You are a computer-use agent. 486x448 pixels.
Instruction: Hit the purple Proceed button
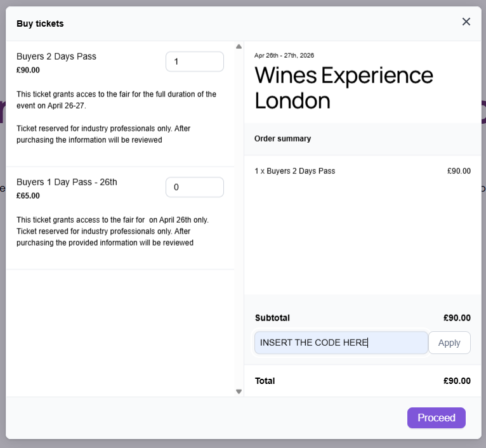(437, 418)
